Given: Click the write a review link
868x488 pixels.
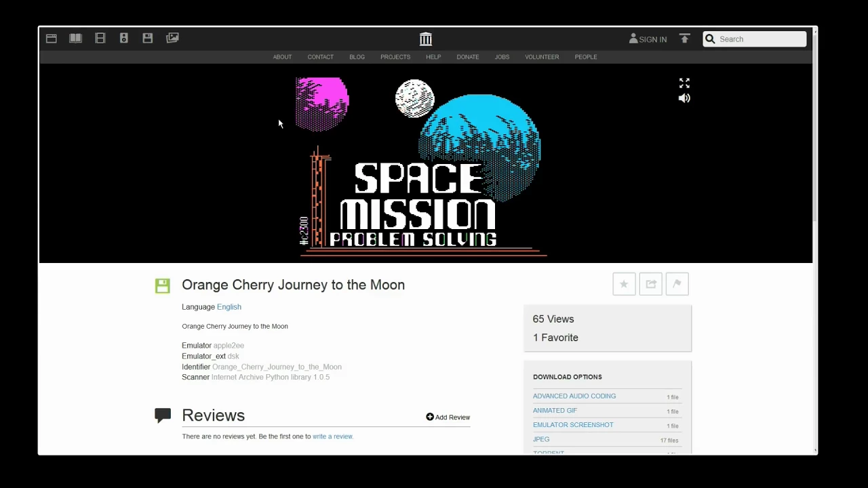Looking at the screenshot, I should coord(333,436).
